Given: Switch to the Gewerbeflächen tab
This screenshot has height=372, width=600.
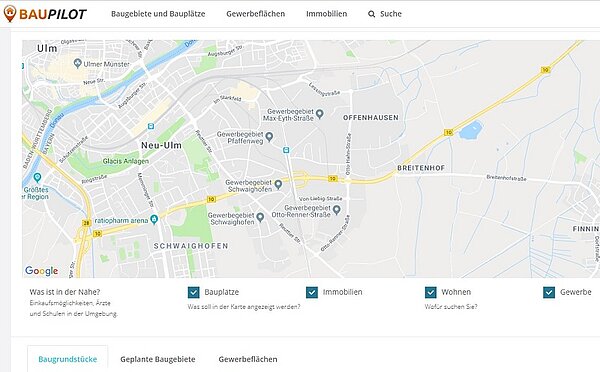Looking at the screenshot, I should point(248,359).
